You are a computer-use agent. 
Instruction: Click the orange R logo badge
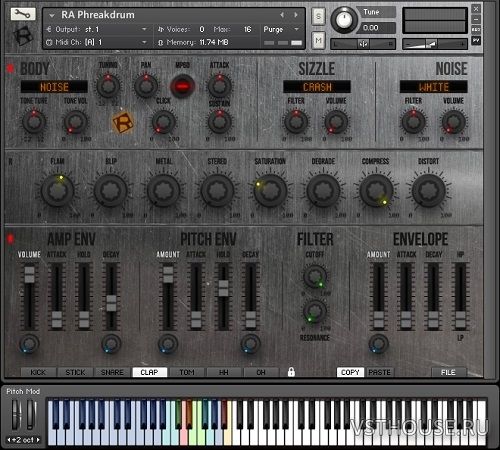pyautogui.click(x=123, y=122)
